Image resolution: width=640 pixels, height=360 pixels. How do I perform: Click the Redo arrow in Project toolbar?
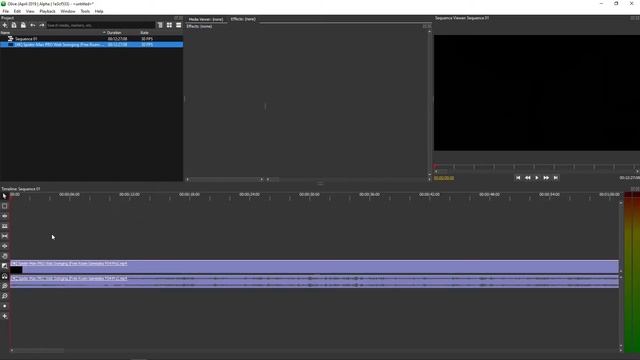pos(42,25)
